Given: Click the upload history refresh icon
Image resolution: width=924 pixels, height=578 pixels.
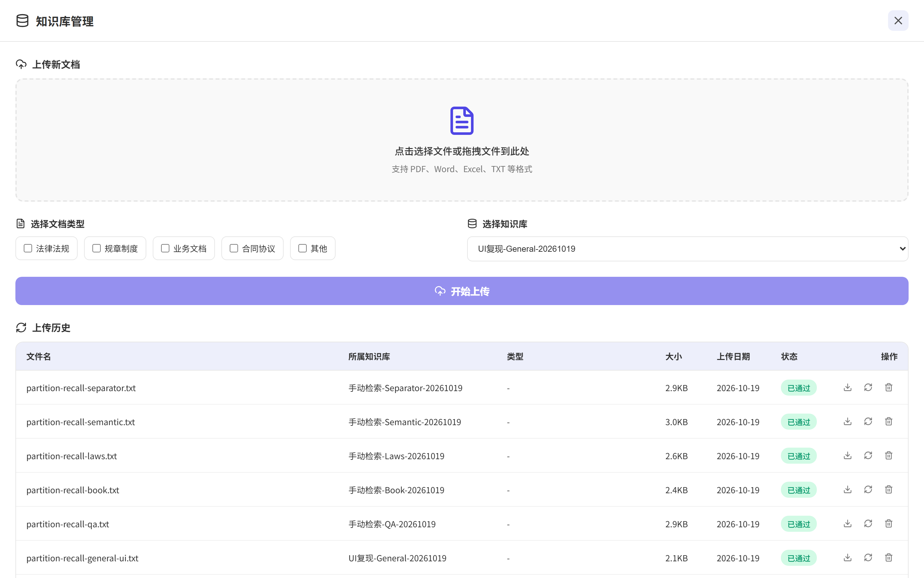Looking at the screenshot, I should click(21, 328).
